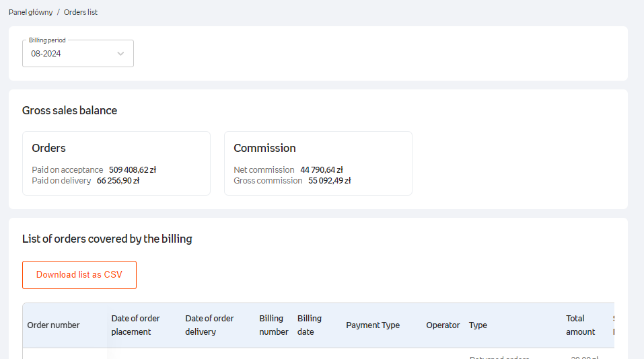Select the Billing date column header
Viewport: 644px width, 359px height.
310,325
